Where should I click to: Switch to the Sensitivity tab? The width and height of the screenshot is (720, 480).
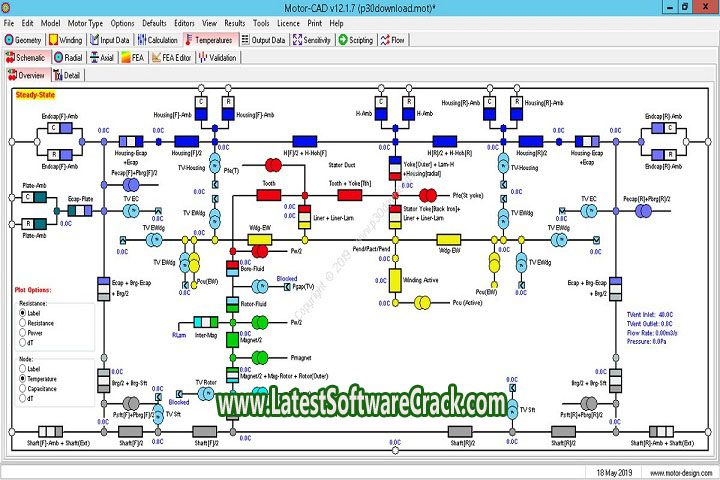click(312, 40)
